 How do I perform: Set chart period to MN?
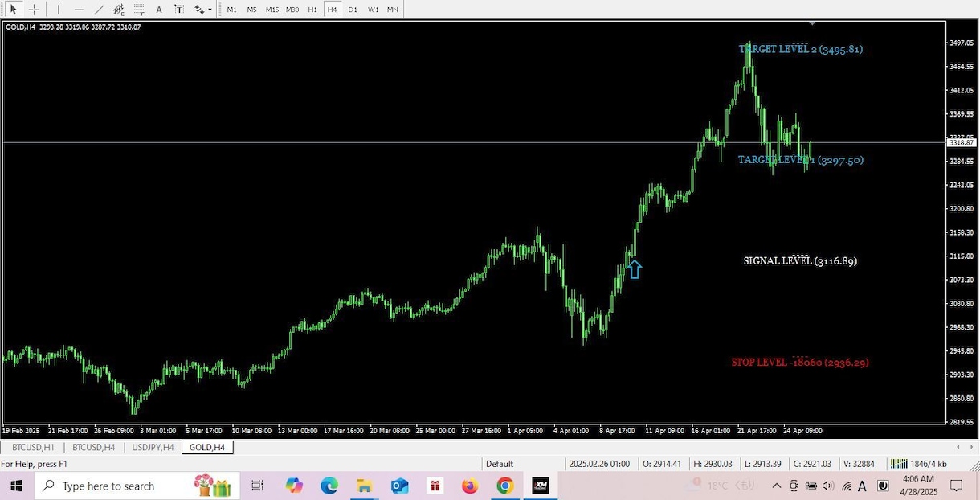point(393,10)
